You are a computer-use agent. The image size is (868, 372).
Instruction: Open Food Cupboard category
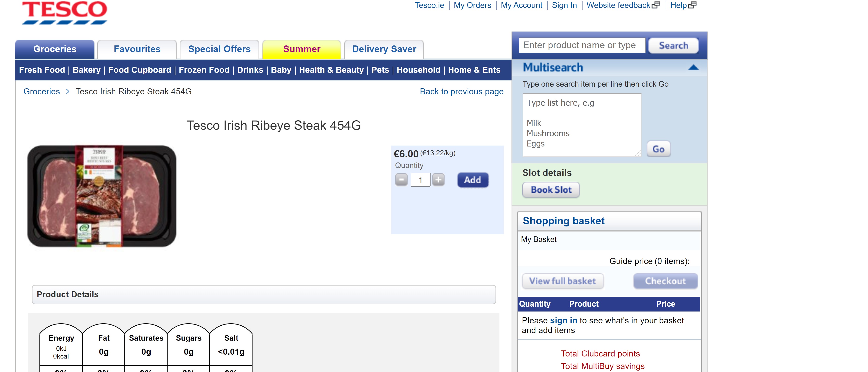pyautogui.click(x=139, y=70)
